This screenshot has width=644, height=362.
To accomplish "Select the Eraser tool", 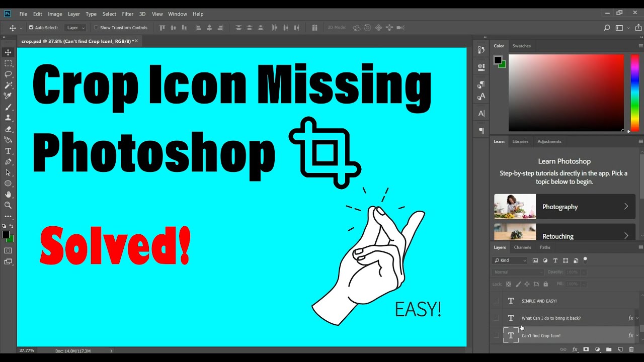I will (x=8, y=129).
